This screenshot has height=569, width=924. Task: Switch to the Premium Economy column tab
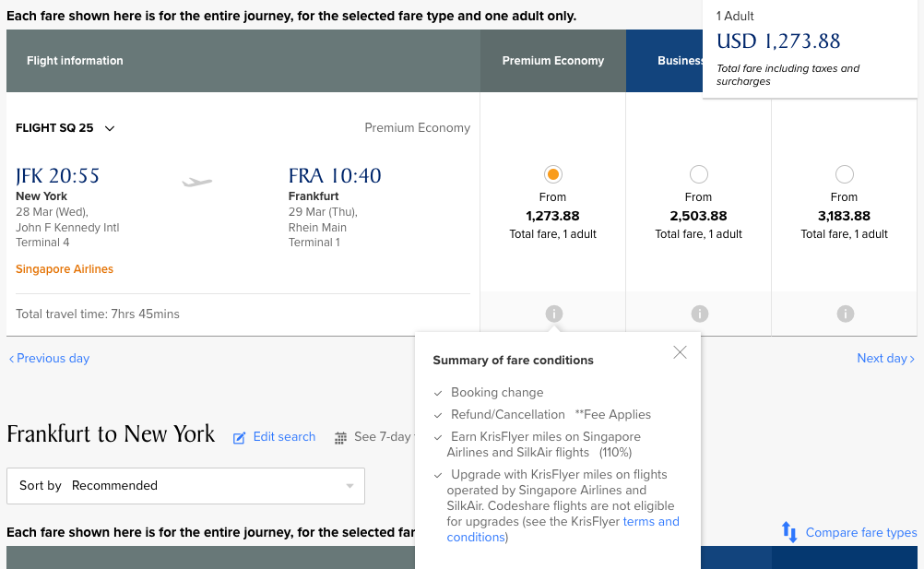552,61
